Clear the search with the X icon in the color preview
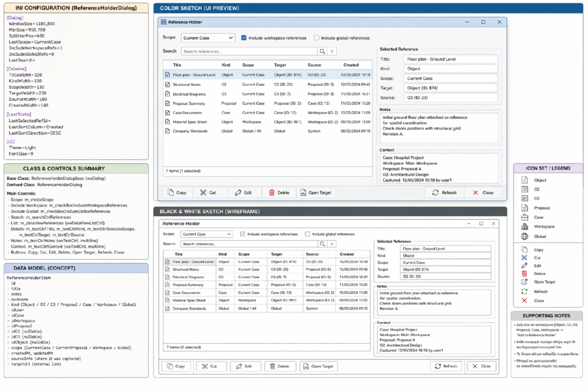The image size is (588, 392). 332,51
